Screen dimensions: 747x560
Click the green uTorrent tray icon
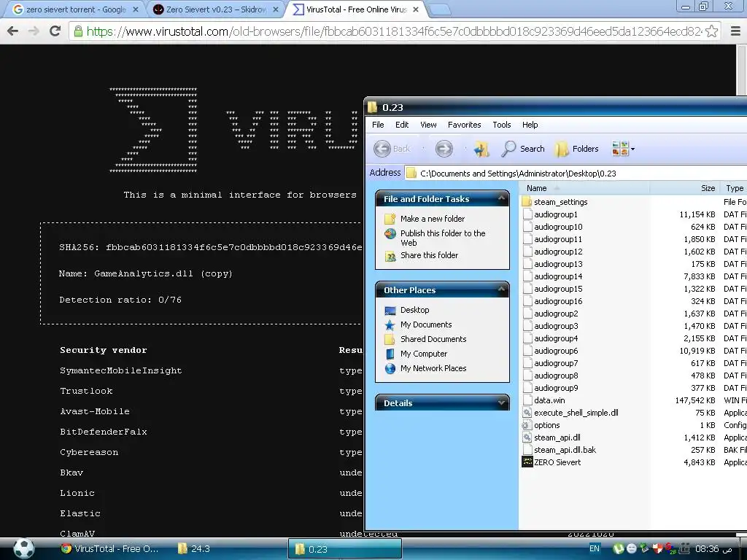coord(618,548)
